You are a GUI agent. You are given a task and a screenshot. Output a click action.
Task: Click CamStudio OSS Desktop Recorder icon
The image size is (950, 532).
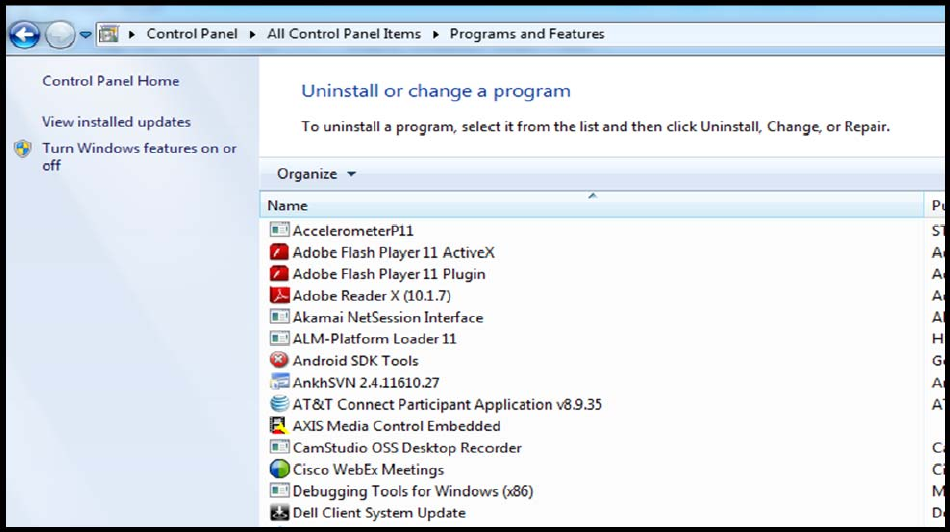tap(279, 448)
